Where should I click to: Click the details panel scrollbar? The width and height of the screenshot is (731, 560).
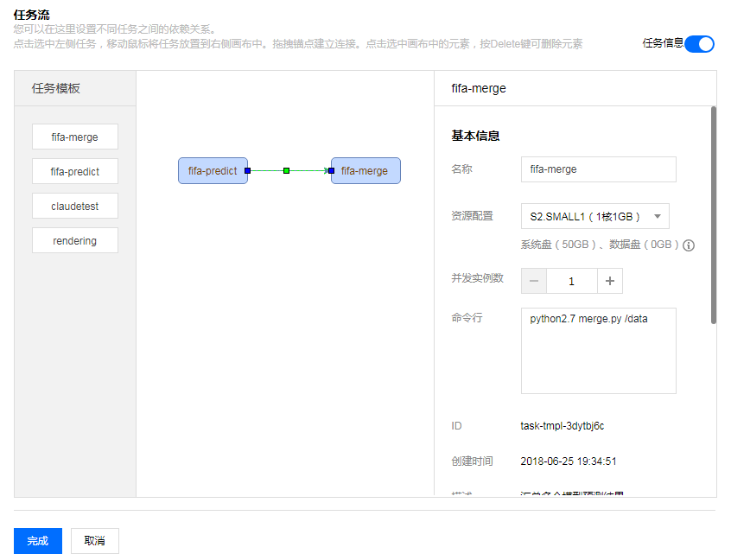click(713, 214)
